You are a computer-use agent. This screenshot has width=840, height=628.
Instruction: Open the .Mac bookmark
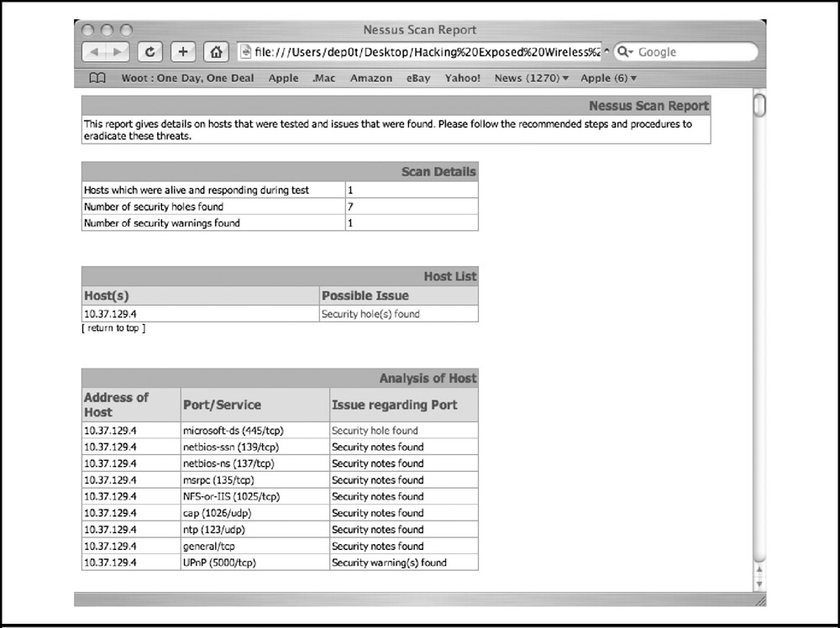(323, 78)
